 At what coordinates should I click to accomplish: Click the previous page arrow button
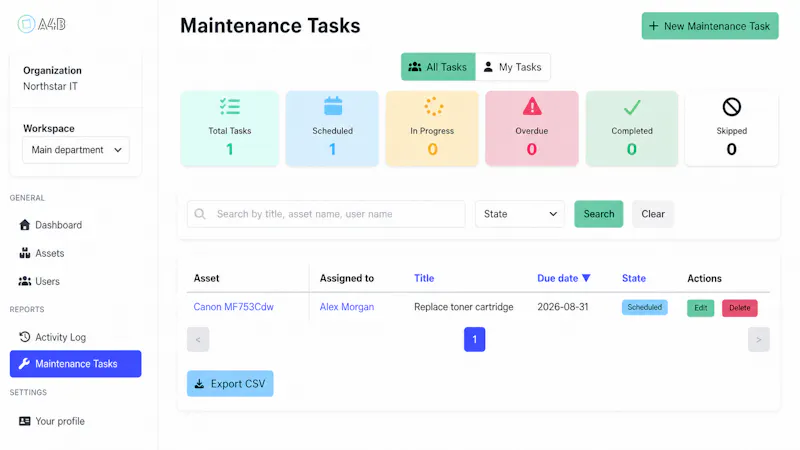pos(198,339)
